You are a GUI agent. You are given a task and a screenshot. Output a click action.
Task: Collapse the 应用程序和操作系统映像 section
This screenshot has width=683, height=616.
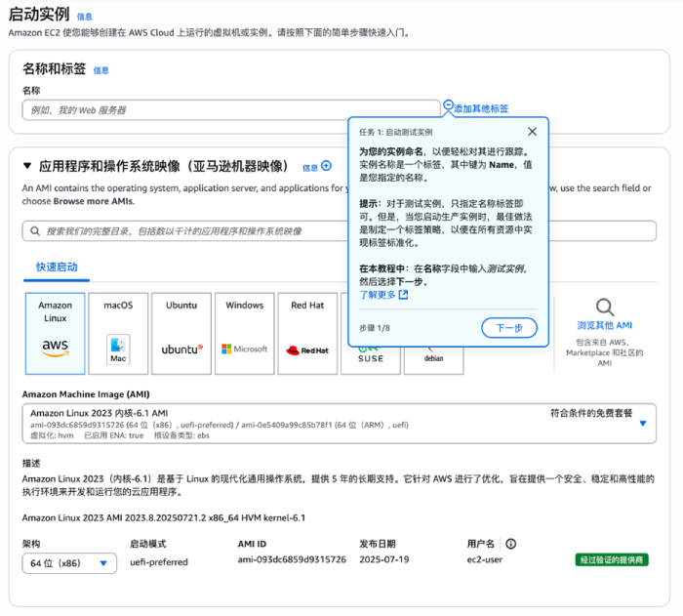[x=27, y=167]
